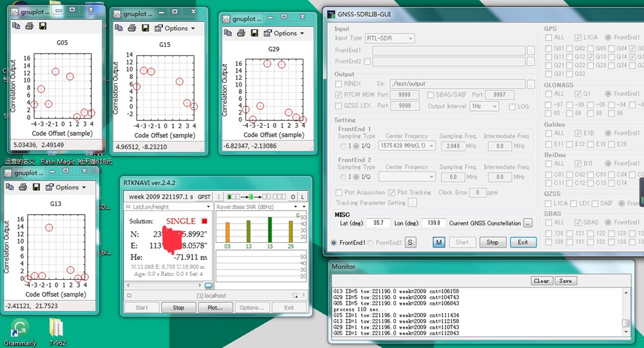Viewport: 644px width, 348px height.
Task: Select the FrontEnd1 radio button at bottom
Action: (x=334, y=243)
